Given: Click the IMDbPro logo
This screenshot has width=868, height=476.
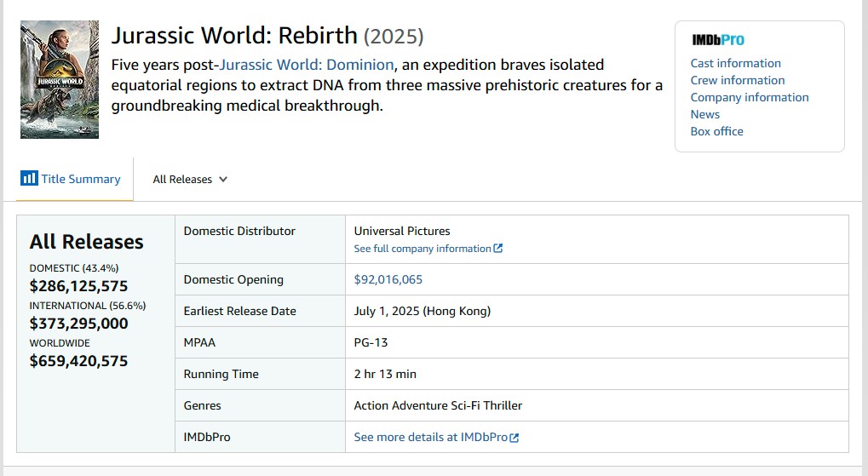Looking at the screenshot, I should (x=718, y=40).
